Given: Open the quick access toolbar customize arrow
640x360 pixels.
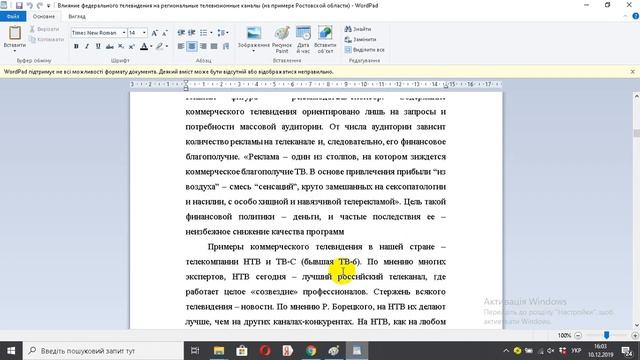Looking at the screenshot, I should (49, 6).
